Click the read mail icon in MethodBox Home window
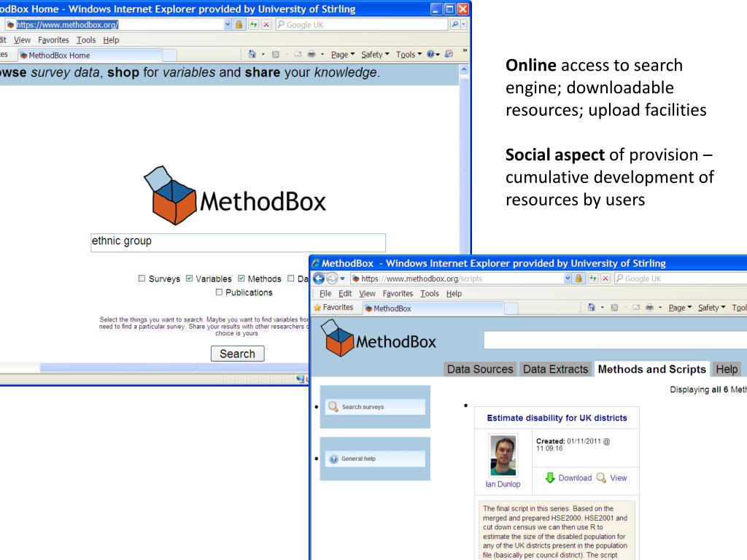 (298, 54)
